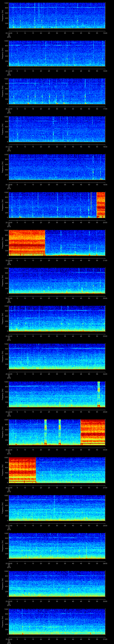The image size is (114, 644).
Task: Click the 20:21:00 start time label
Action: coord(9,298)
